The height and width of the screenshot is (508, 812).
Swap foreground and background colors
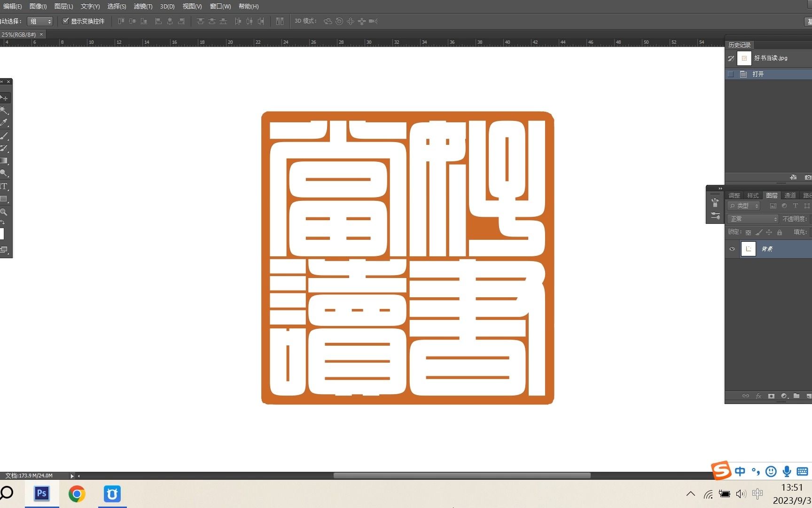3,222
